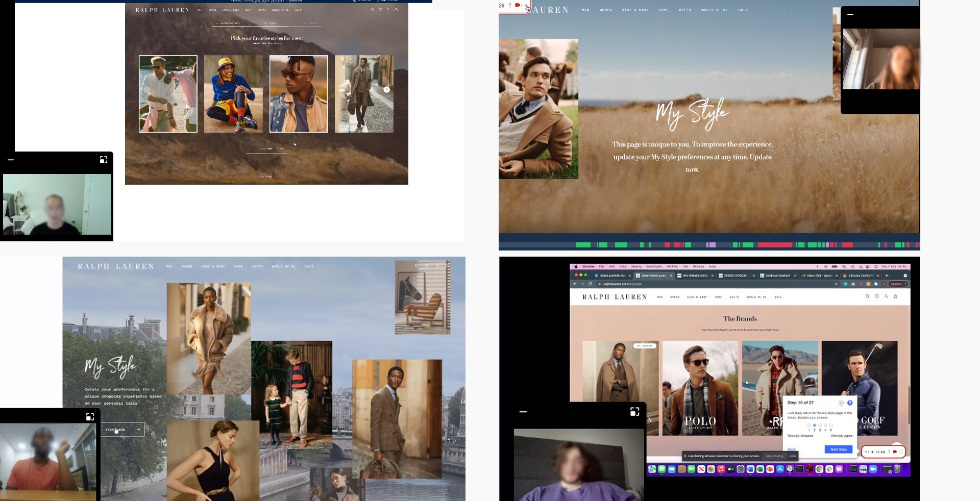Open Spotlight search in the macOS menu bar
980x501 pixels.
click(861, 266)
